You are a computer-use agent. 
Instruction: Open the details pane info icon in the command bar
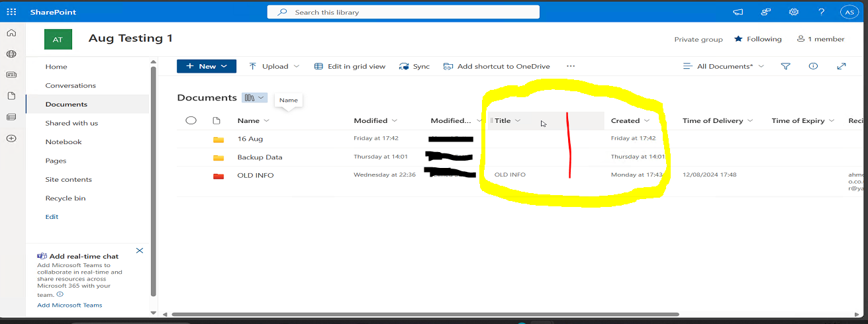[814, 66]
